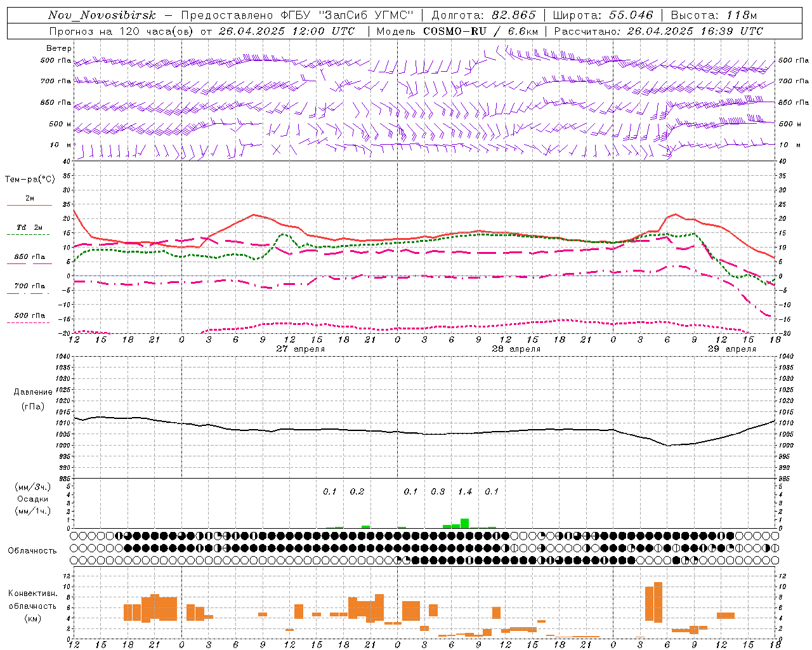This screenshot has height=650, width=812.
Task: Click the red solid 2м legend line
Action: pyautogui.click(x=29, y=205)
